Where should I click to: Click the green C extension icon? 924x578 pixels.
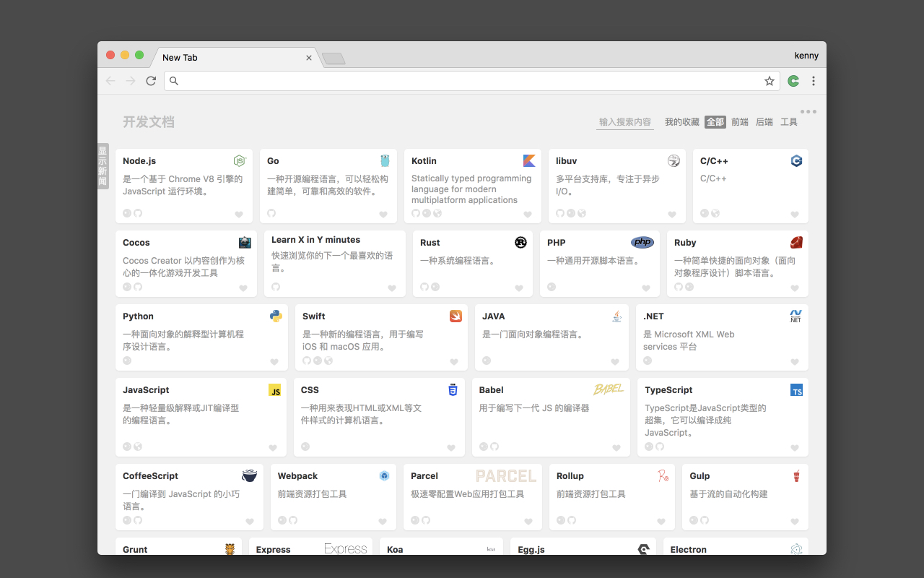point(793,81)
